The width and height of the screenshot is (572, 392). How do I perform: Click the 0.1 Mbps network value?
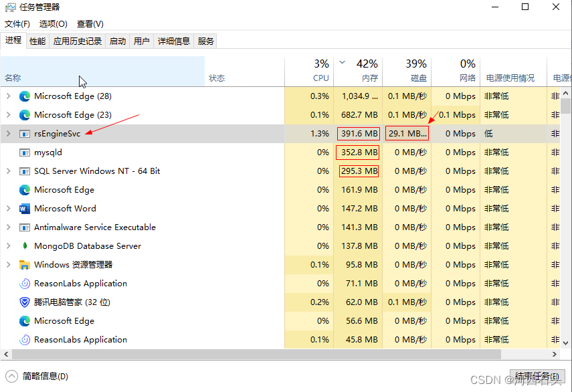tap(457, 115)
